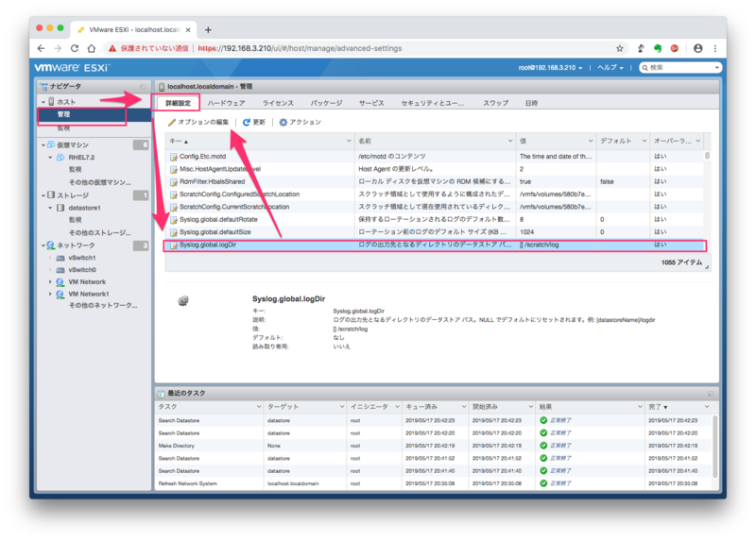The image size is (756, 541).
Task: Click the vSwitch0 icon
Action: point(60,270)
